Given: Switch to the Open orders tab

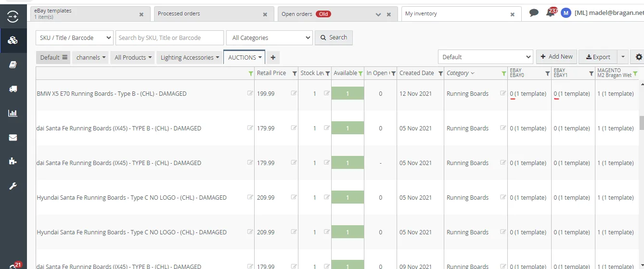Looking at the screenshot, I should click(338, 14).
